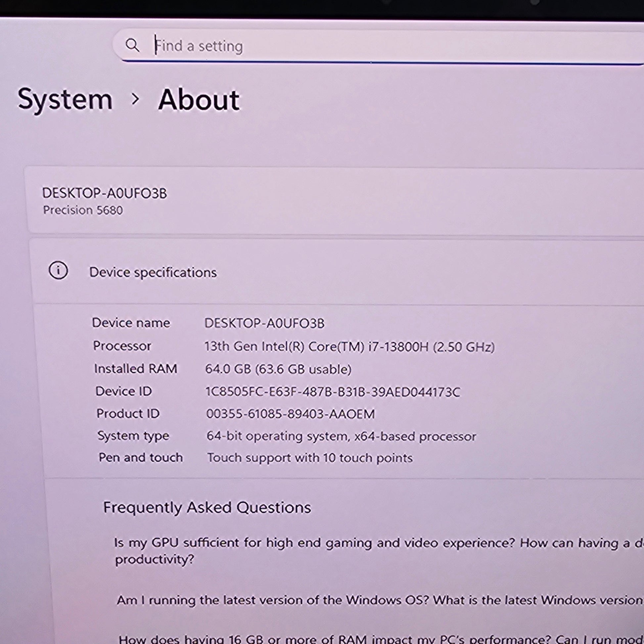
Task: Collapse the Device specifications section
Action: tap(153, 272)
